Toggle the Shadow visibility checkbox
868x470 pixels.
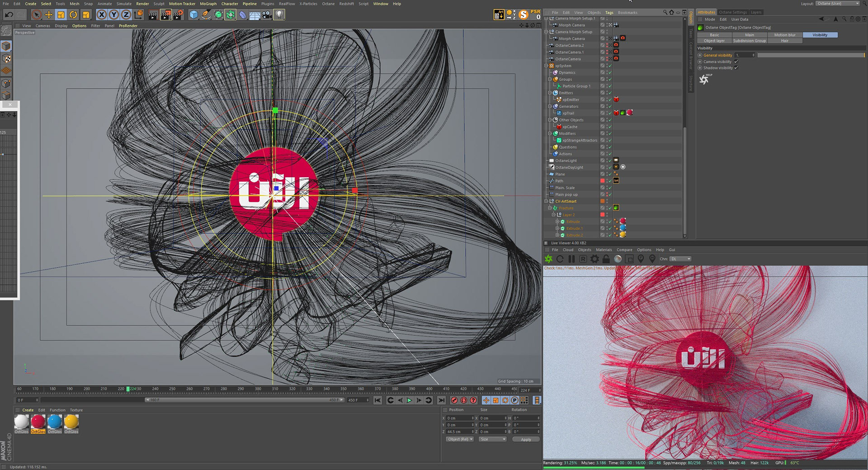[x=736, y=68]
